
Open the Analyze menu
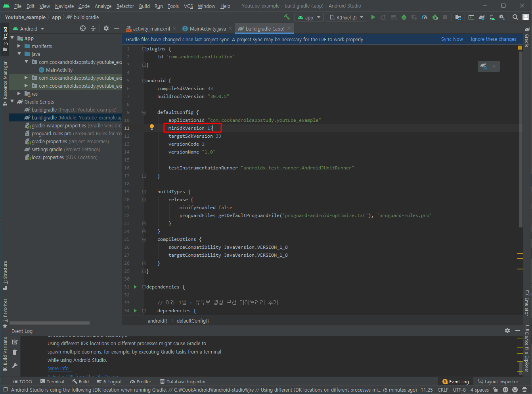pos(103,6)
